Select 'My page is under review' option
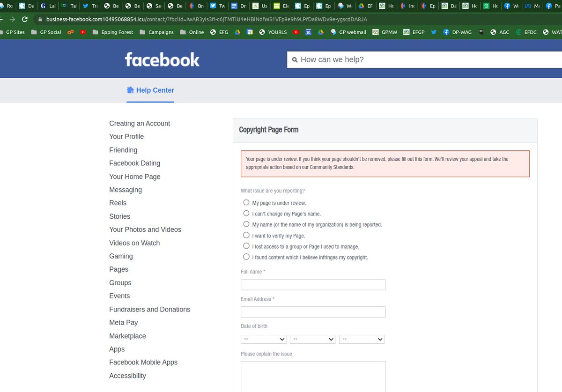The width and height of the screenshot is (562, 392). click(x=246, y=203)
